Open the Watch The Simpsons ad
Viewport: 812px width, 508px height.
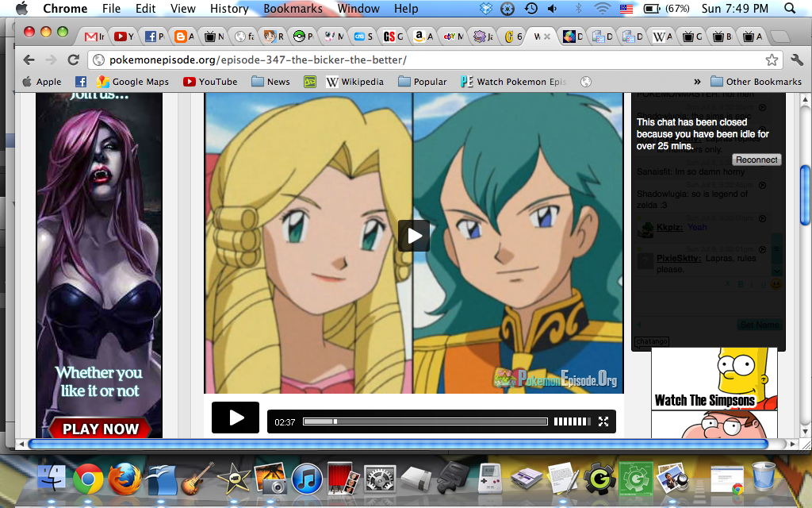click(x=714, y=379)
